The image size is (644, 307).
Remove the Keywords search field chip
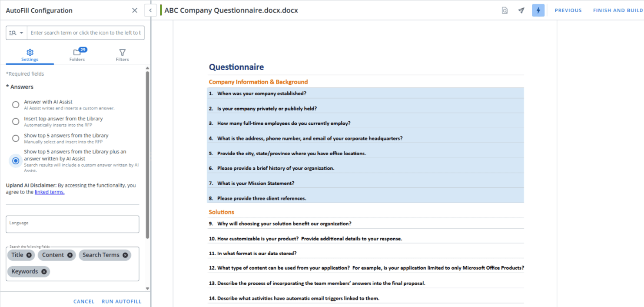coord(43,271)
